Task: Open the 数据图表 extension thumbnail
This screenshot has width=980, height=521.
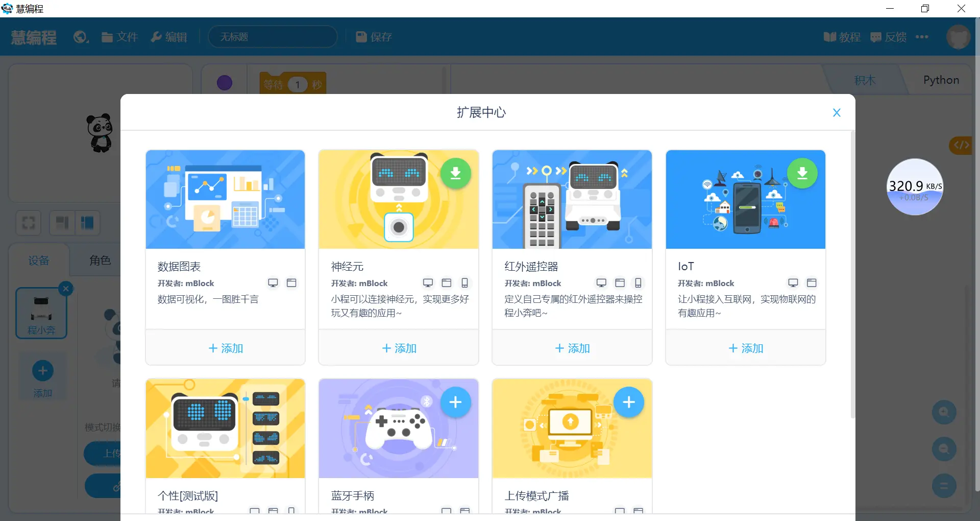Action: point(225,199)
